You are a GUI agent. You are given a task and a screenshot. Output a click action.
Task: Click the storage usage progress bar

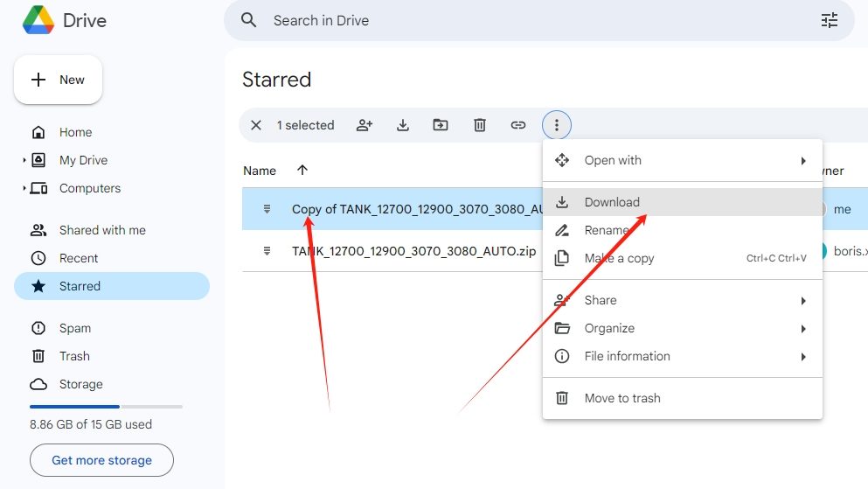tap(106, 407)
